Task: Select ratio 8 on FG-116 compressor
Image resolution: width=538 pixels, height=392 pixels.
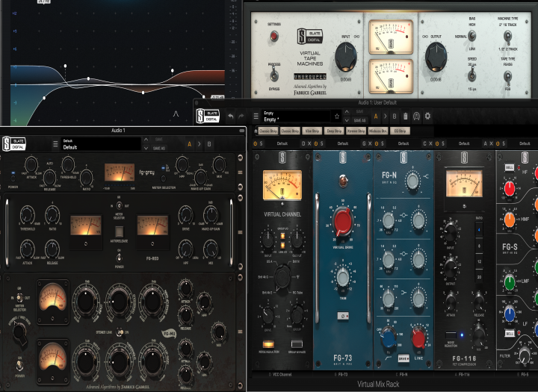Action: click(x=479, y=246)
